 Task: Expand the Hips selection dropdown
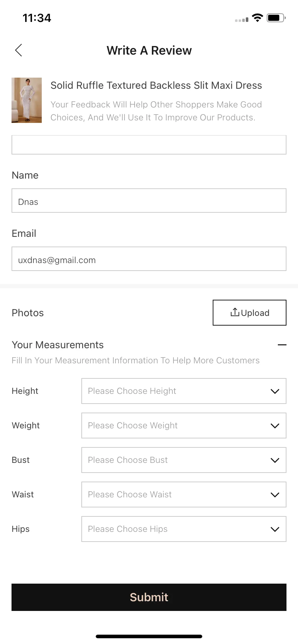coord(184,529)
